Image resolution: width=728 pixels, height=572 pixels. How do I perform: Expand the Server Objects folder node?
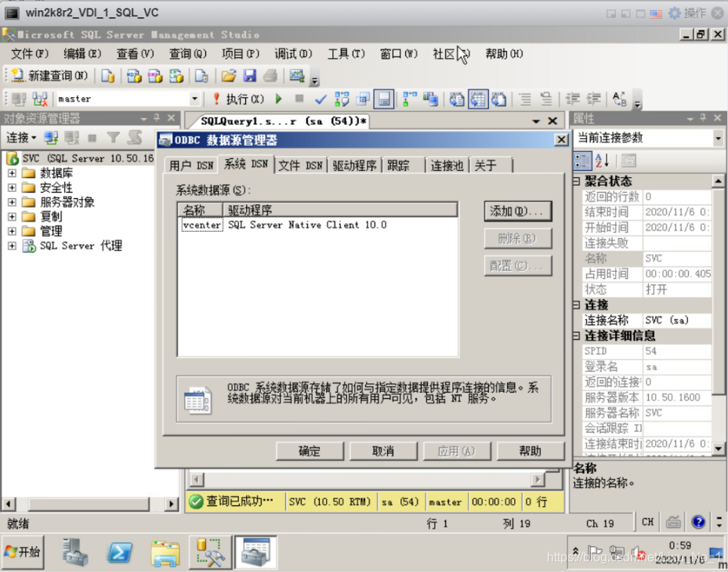pos(12,202)
